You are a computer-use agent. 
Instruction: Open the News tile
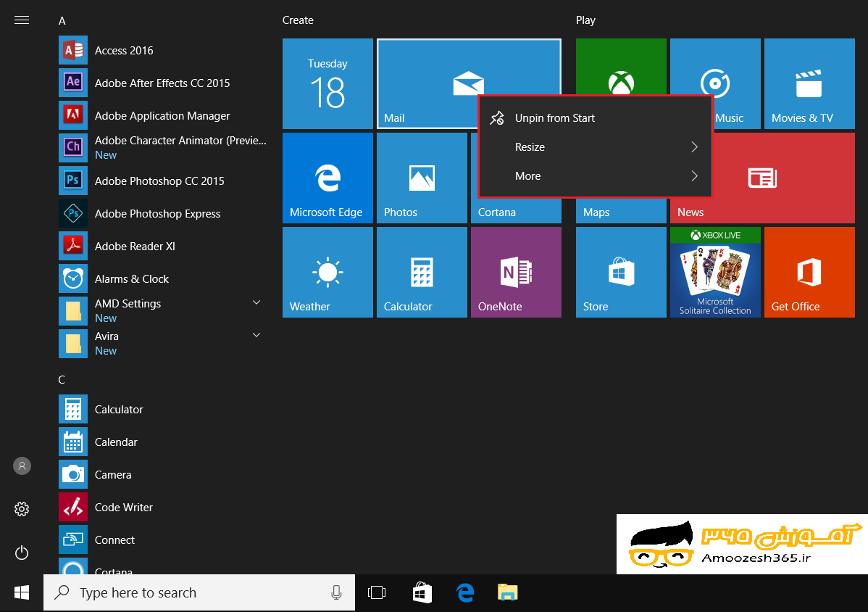click(783, 178)
